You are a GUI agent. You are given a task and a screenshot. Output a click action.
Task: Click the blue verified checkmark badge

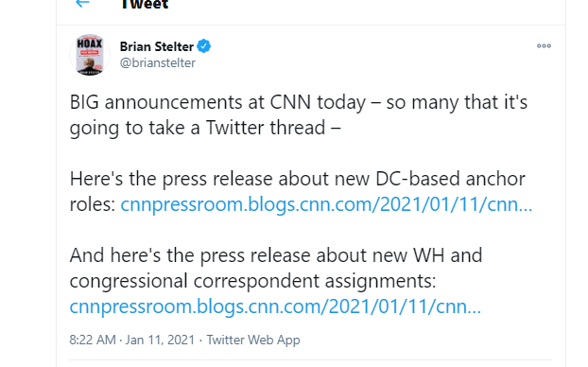[x=203, y=46]
